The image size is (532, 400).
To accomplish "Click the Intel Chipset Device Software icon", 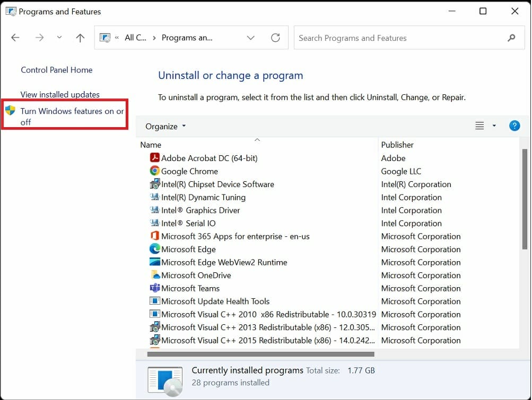I will (155, 184).
